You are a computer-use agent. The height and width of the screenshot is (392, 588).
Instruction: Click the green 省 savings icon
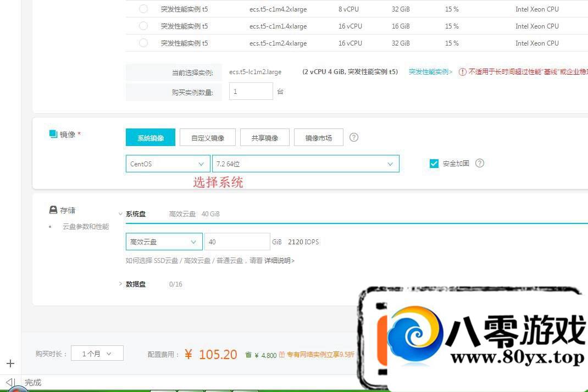tap(248, 355)
